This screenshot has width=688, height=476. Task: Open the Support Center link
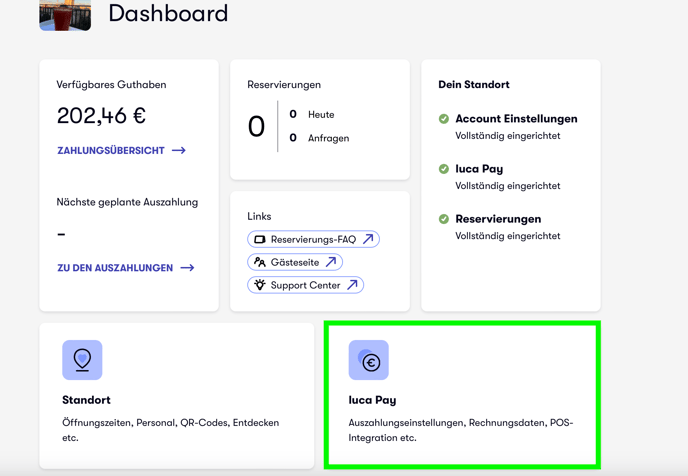[x=305, y=285]
